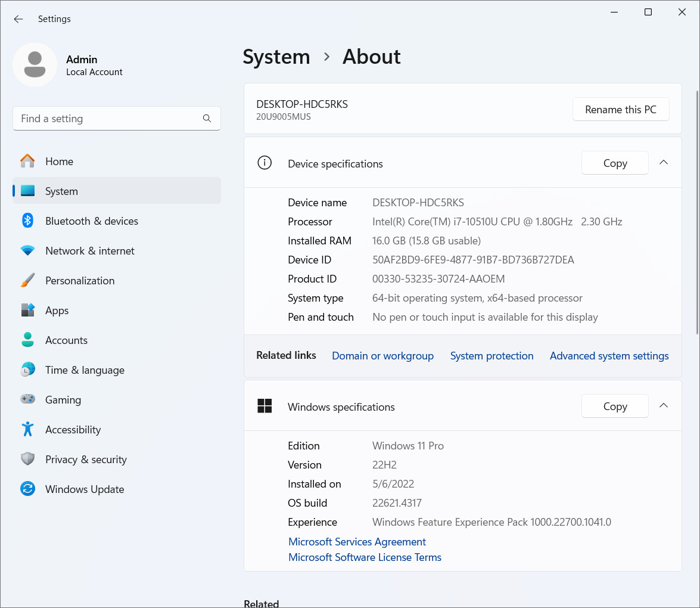Viewport: 700px width, 608px height.
Task: Click the Personalization paintbrush icon
Action: coord(27,280)
